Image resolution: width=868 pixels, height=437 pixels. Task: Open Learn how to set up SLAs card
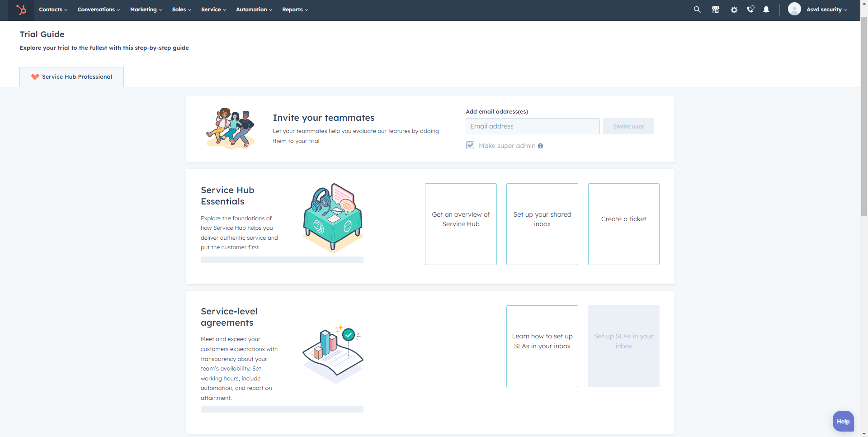click(542, 346)
